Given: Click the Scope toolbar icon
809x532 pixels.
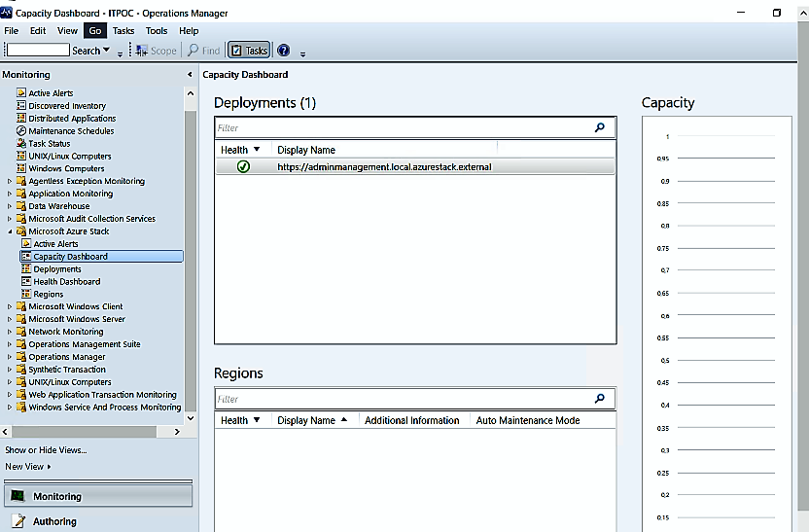Looking at the screenshot, I should [x=141, y=51].
